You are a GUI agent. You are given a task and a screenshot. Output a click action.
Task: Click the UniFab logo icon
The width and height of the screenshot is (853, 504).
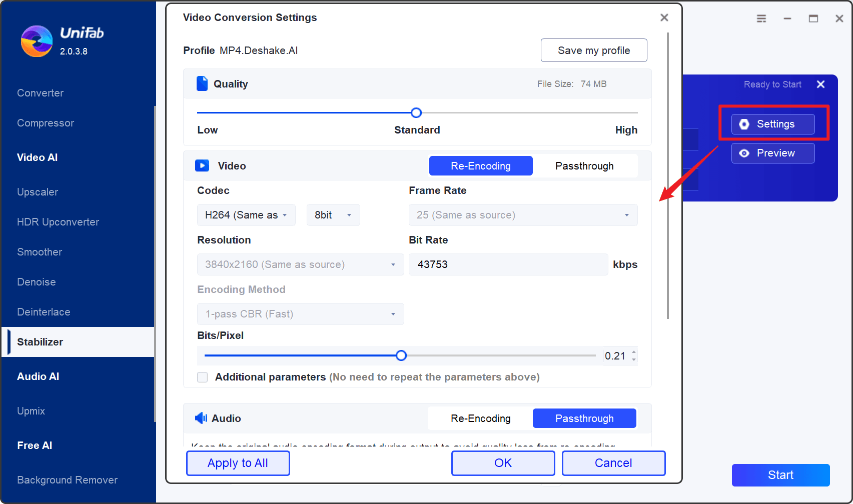(37, 41)
